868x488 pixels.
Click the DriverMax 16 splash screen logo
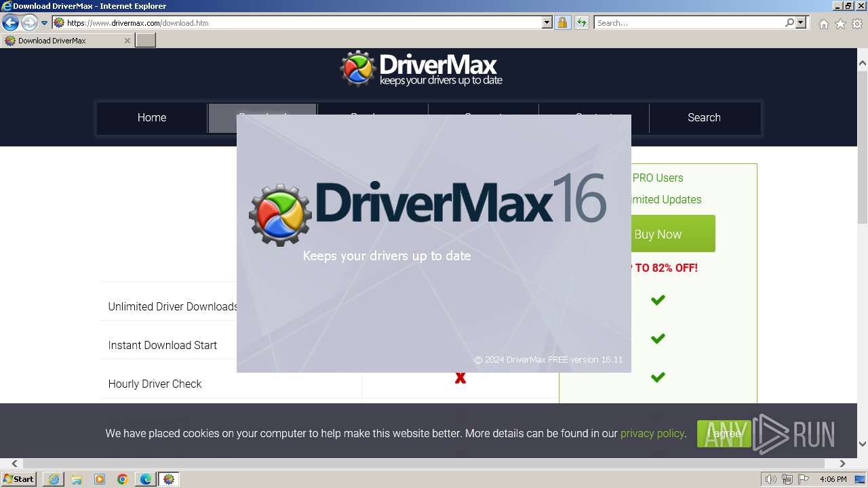(x=427, y=213)
